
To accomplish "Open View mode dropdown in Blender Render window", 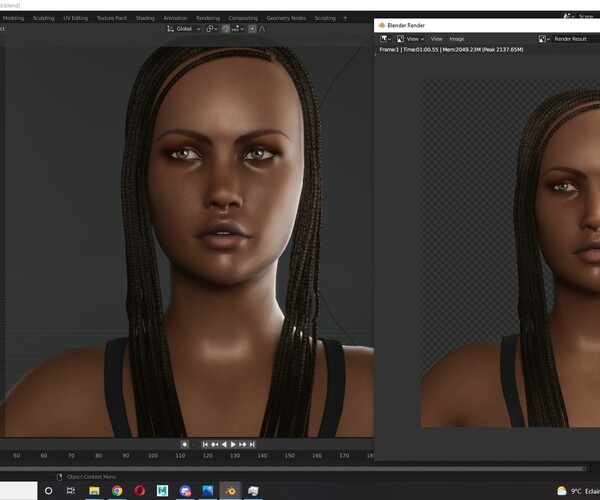I will pyautogui.click(x=410, y=39).
